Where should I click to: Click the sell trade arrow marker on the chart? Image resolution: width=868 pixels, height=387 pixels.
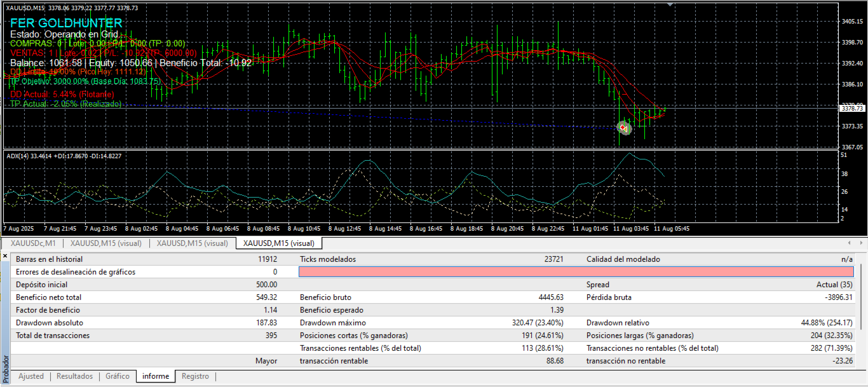624,128
